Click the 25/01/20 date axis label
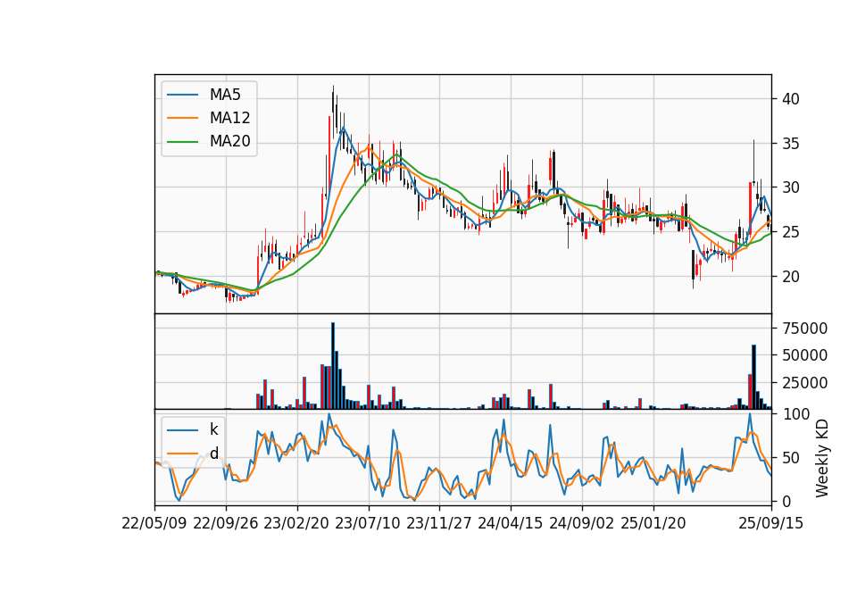This screenshot has width=857, height=616. [653, 523]
